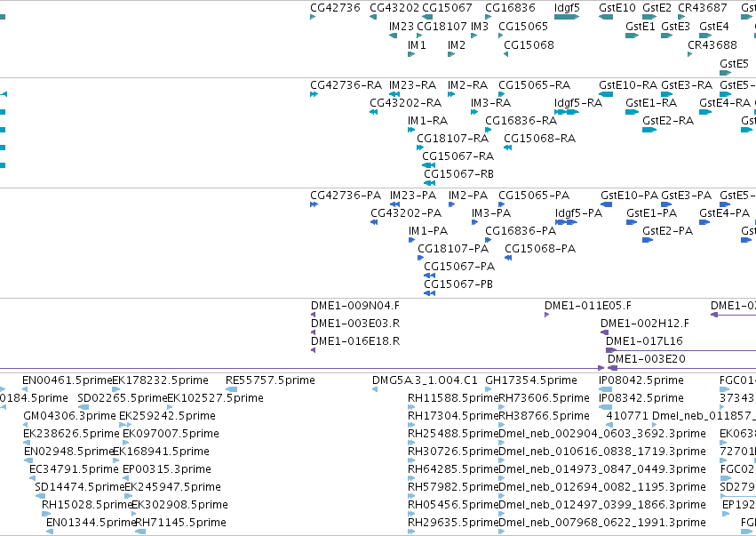Image resolution: width=756 pixels, height=536 pixels.
Task: Click the CG15065 gene label
Action: pos(523,27)
